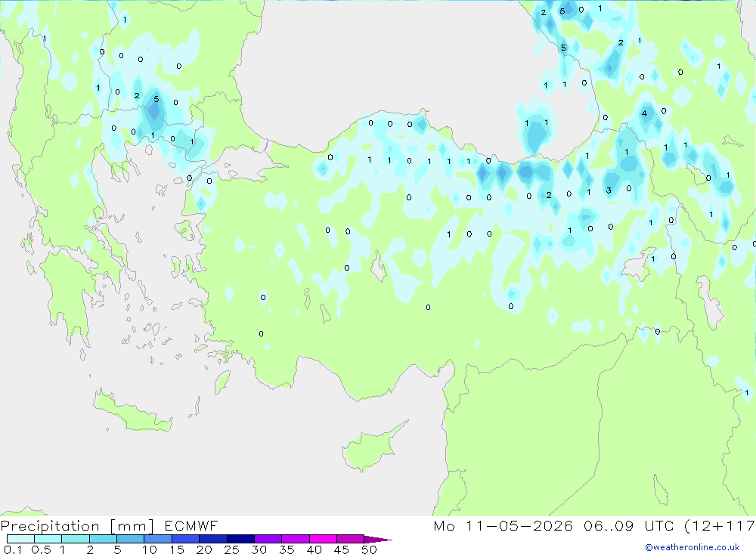
Task: Click the 10–15 mm blue legend swatch
Action: (158, 539)
